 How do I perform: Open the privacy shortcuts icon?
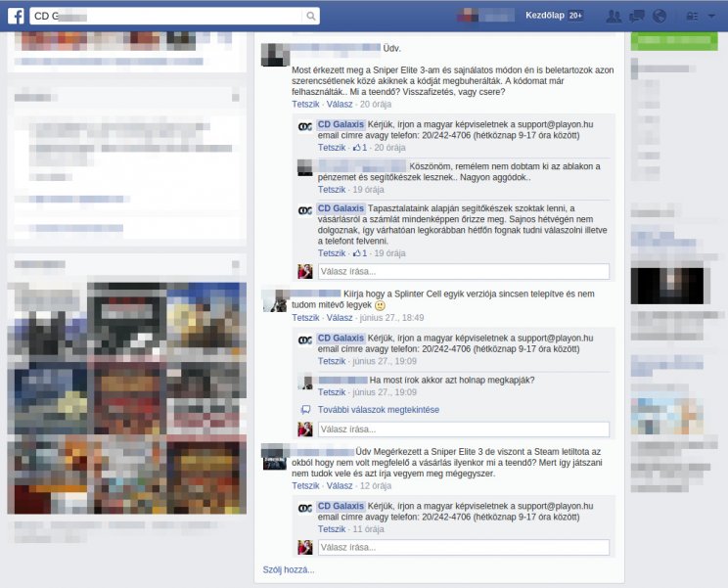tap(692, 17)
